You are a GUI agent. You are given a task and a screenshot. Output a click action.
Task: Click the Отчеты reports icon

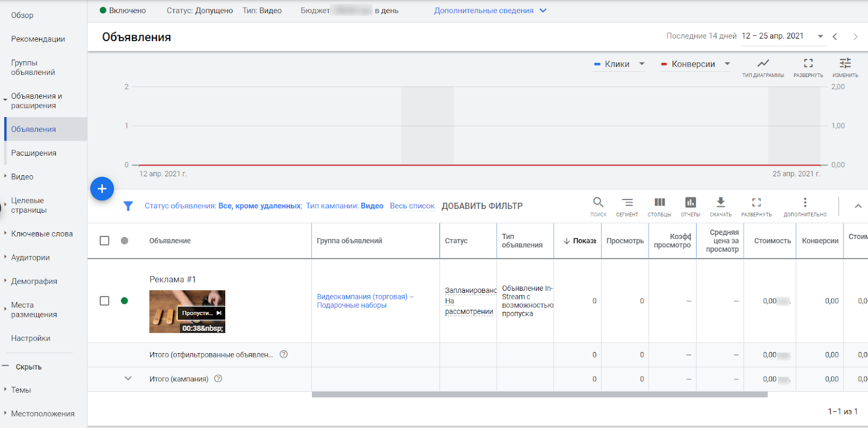pyautogui.click(x=690, y=203)
